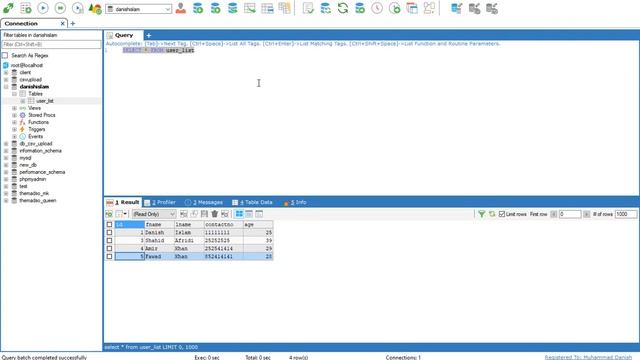Click the plain clock toolbar icon
Screen dimensions: 640x360
tap(377, 8)
